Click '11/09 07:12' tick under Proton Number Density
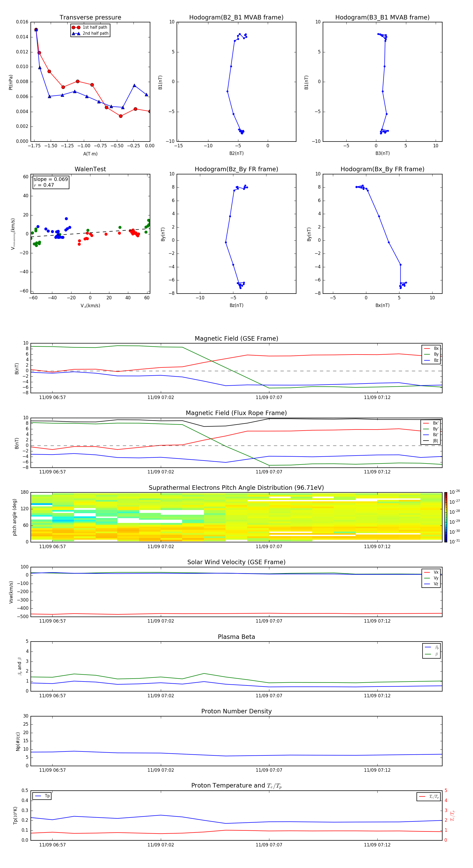Viewport: 473px width, 868px height. point(377,770)
